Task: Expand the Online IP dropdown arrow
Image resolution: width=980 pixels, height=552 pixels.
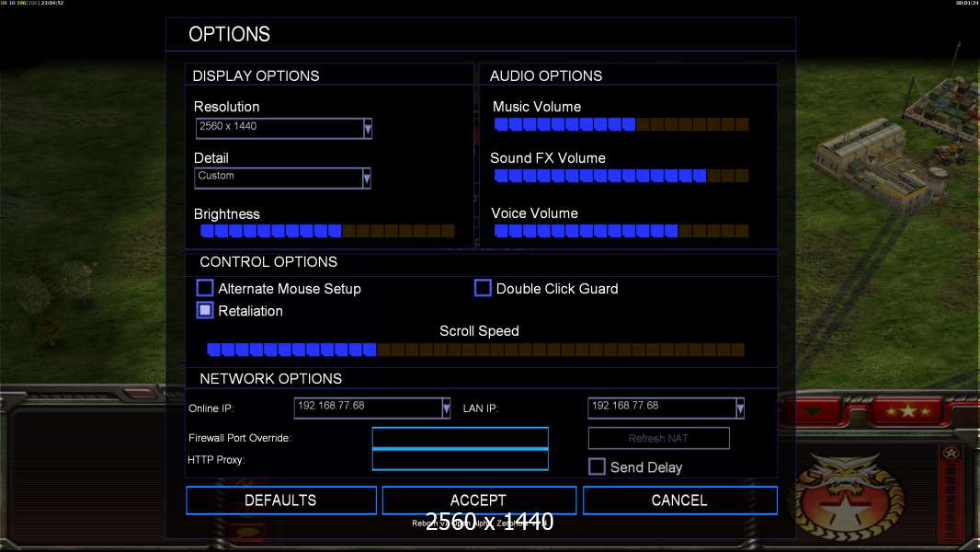Action: pyautogui.click(x=446, y=408)
